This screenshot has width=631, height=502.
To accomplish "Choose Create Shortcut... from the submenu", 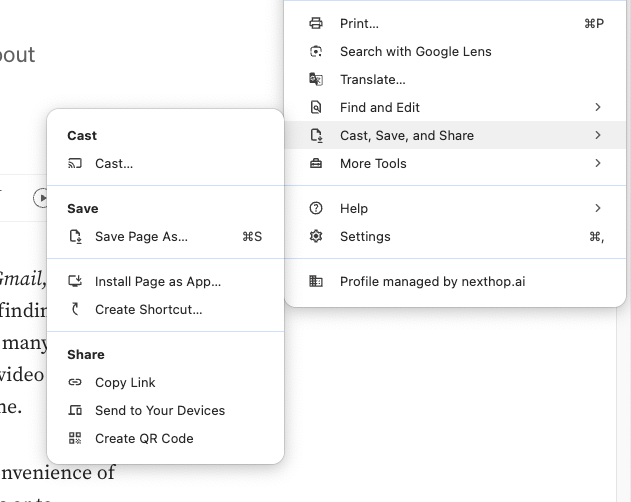I will coord(148,310).
